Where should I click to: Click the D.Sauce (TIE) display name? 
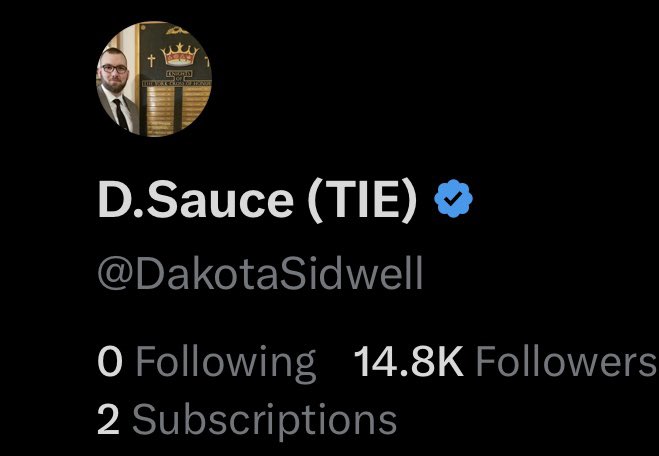click(257, 200)
